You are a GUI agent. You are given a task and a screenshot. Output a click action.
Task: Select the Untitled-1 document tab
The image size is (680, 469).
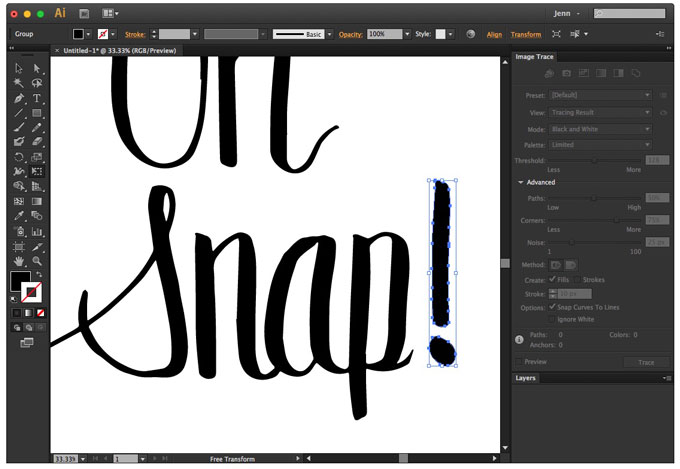[x=119, y=51]
